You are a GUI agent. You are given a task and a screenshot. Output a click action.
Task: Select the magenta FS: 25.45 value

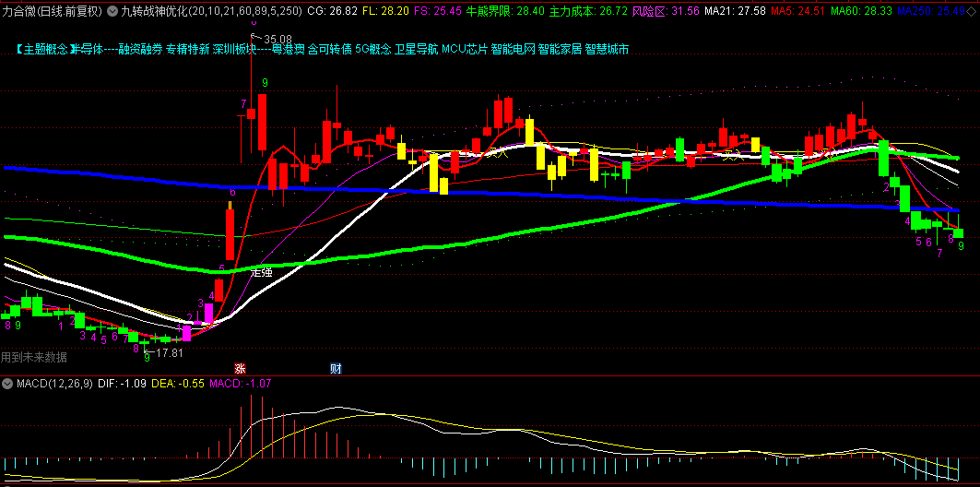tap(439, 11)
